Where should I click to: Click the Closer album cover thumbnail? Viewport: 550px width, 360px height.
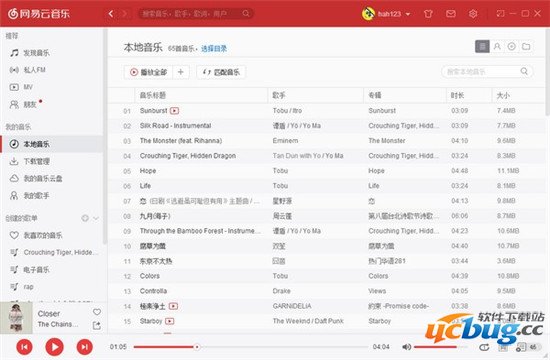pos(16,318)
